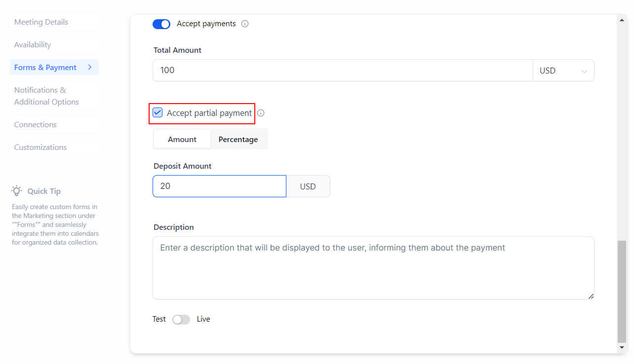Click the Quick Tip lightbulb icon
Viewport: 634px width, 364px height.
pyautogui.click(x=17, y=191)
